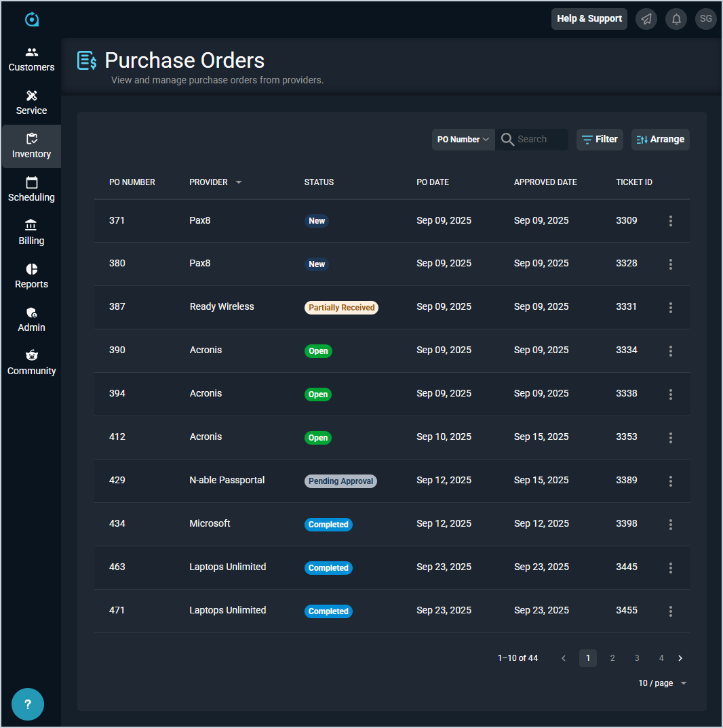
Task: Open row actions for PO 471
Action: point(671,611)
